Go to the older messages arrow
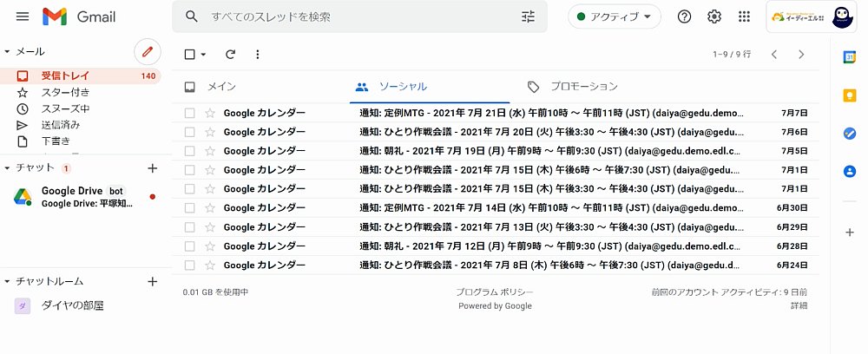 [801, 54]
